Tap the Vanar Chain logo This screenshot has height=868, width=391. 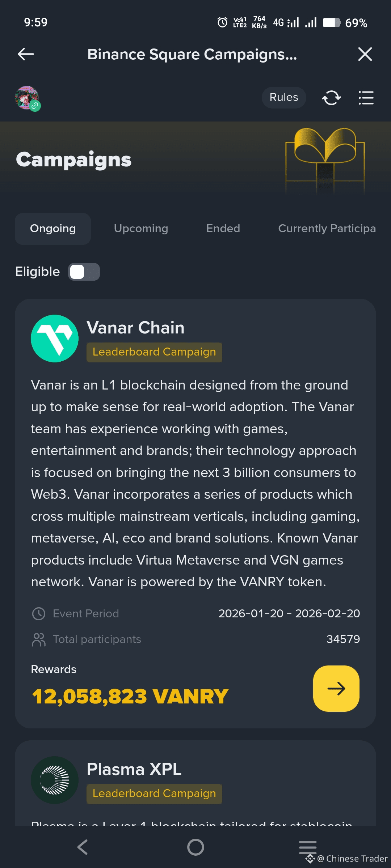tap(55, 339)
